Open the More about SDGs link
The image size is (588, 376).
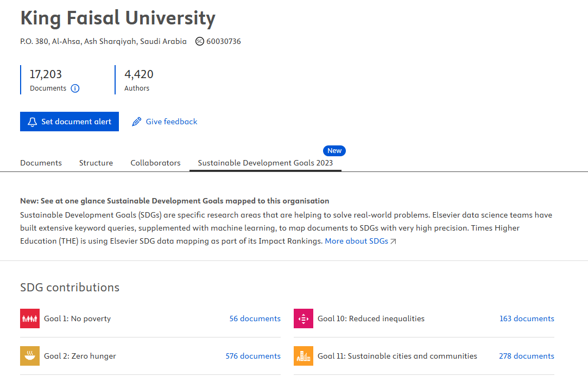[x=356, y=241]
